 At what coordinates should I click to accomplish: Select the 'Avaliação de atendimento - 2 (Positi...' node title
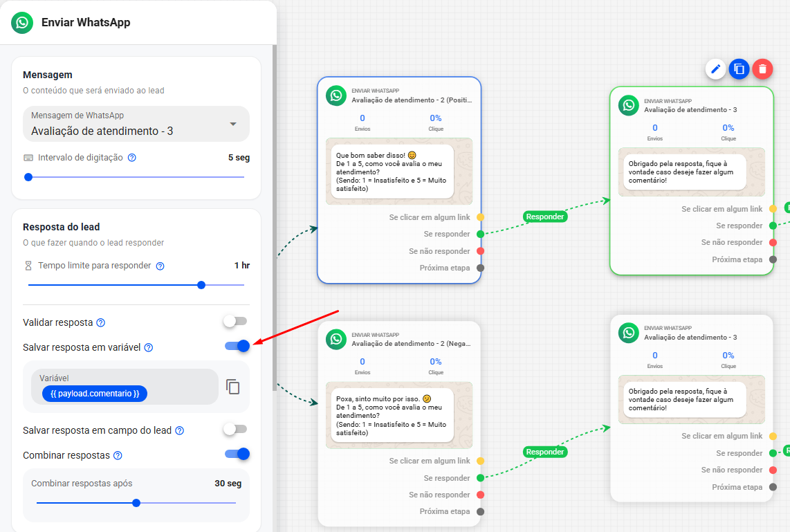click(x=412, y=100)
